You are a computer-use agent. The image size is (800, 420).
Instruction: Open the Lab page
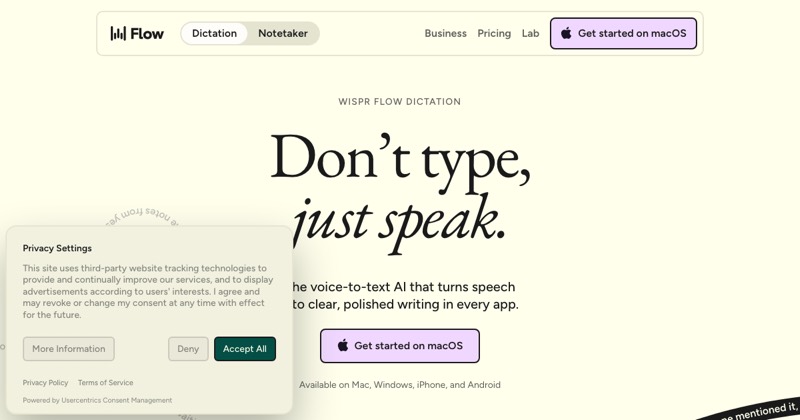tap(530, 34)
